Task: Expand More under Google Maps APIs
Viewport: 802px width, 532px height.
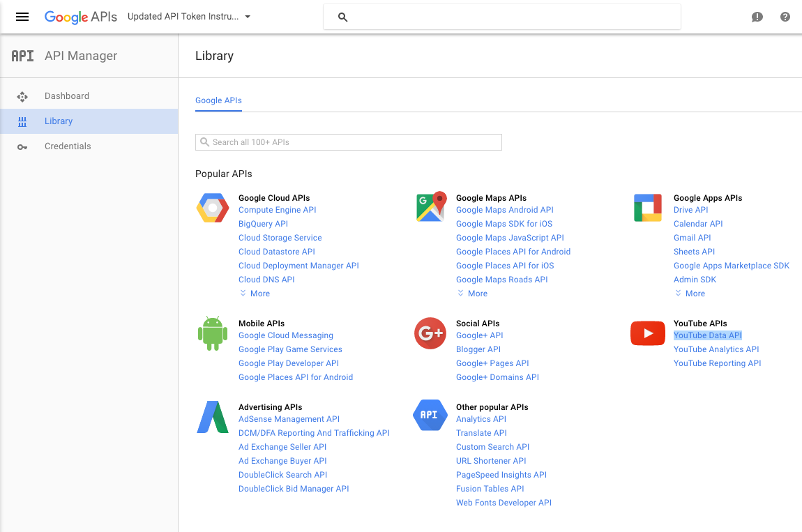Action: coord(473,294)
